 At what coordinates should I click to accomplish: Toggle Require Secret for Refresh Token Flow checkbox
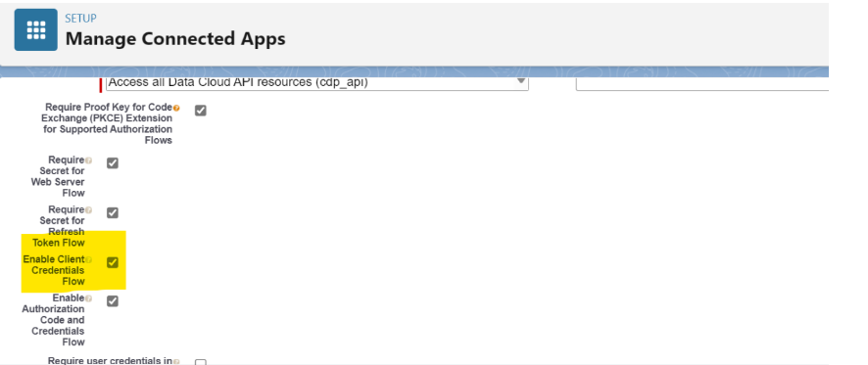(113, 213)
